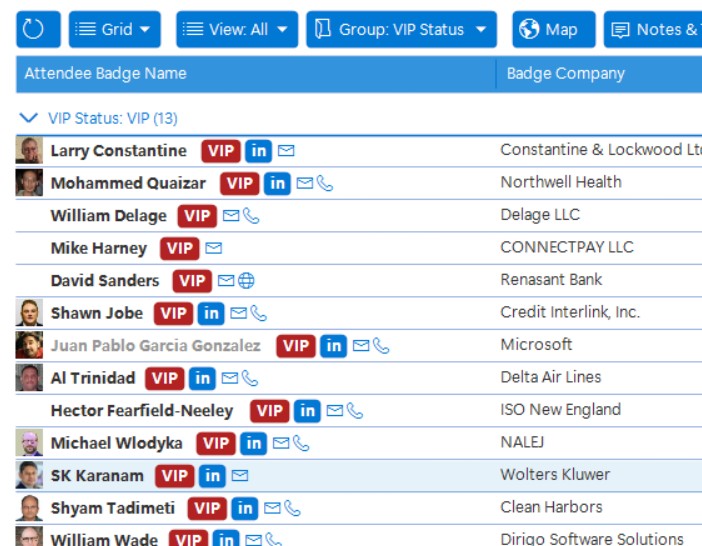Open attendee SK Karanam
Image resolution: width=702 pixels, height=546 pixels.
click(x=97, y=476)
